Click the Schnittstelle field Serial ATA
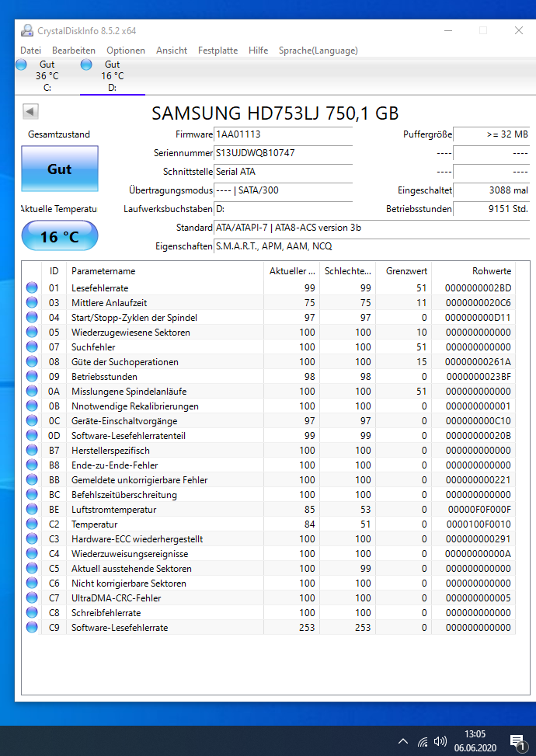536x756 pixels. pyautogui.click(x=284, y=172)
